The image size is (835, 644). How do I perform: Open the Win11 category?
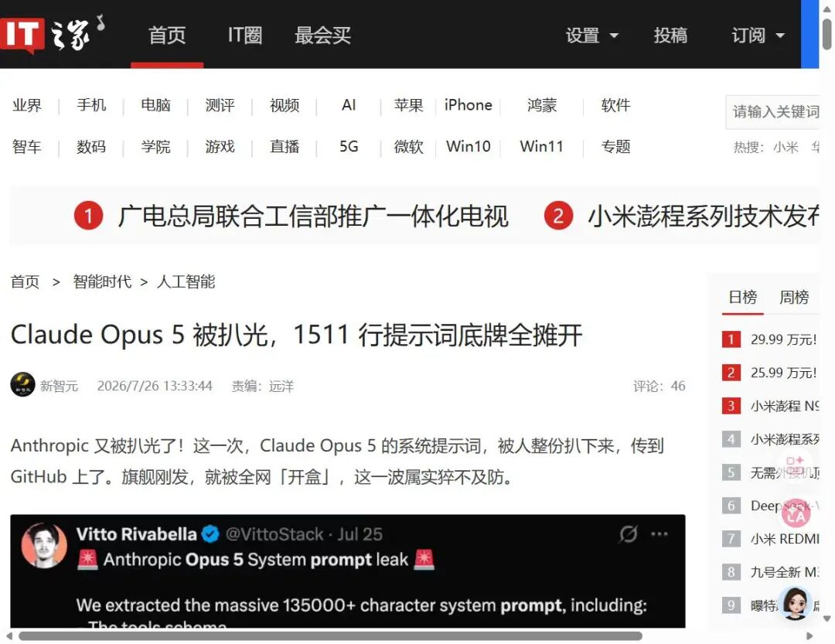541,146
